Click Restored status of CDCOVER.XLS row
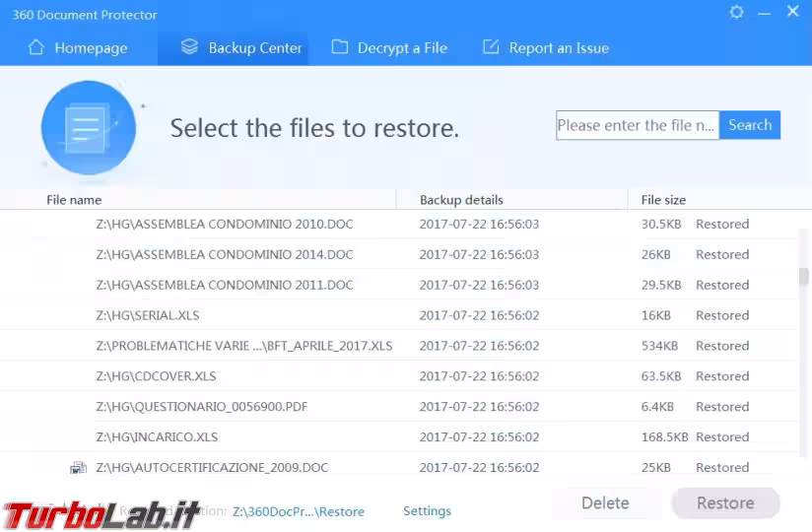Viewport: 812px width, 532px height. click(722, 376)
